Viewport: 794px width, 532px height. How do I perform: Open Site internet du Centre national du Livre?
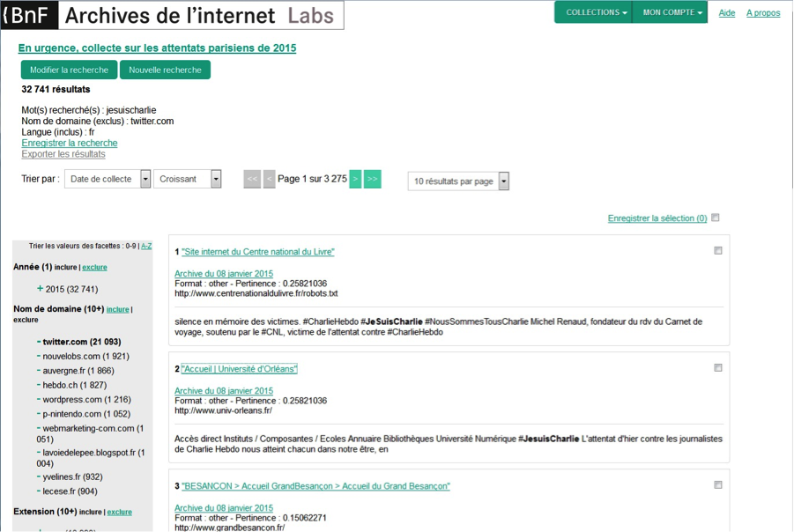257,252
